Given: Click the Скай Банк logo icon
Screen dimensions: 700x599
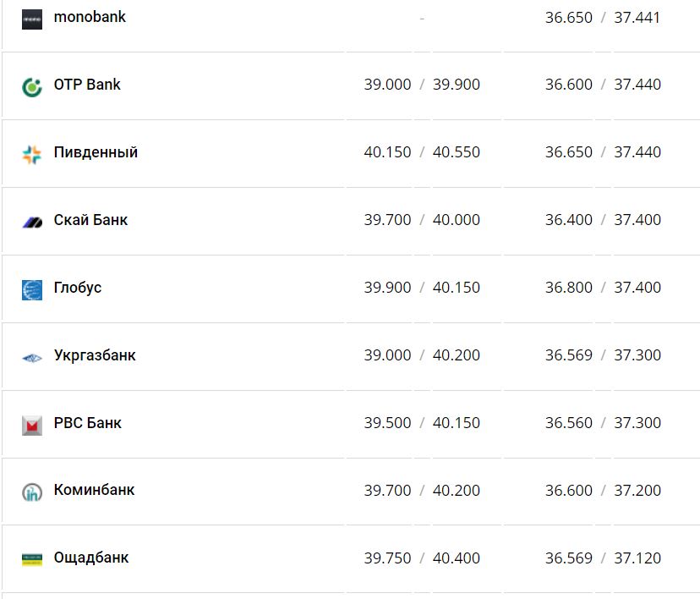Looking at the screenshot, I should pyautogui.click(x=32, y=222).
